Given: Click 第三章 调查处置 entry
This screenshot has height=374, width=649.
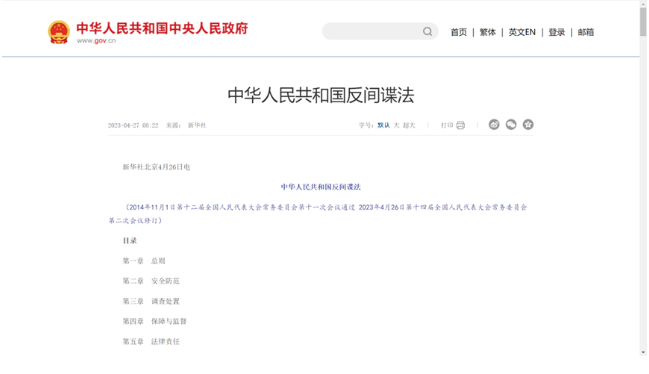Looking at the screenshot, I should point(151,301).
